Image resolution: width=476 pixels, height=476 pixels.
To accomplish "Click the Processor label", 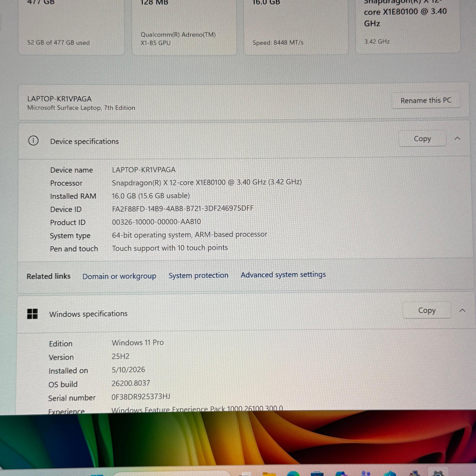I will point(66,183).
